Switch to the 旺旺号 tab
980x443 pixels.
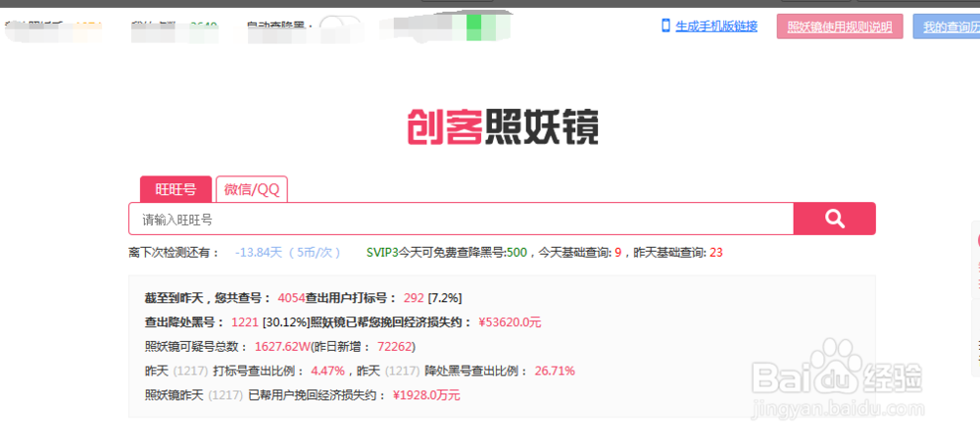[175, 189]
